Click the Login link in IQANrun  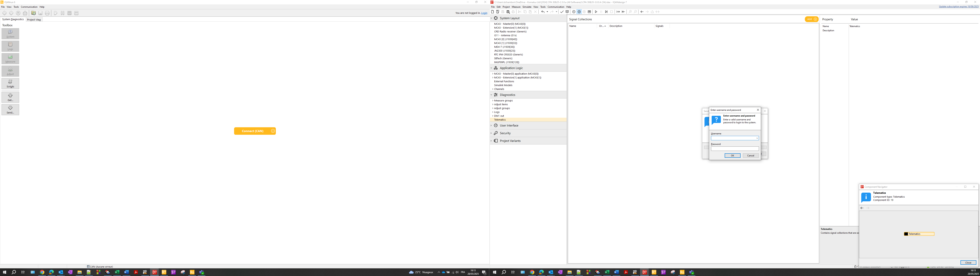(x=484, y=13)
